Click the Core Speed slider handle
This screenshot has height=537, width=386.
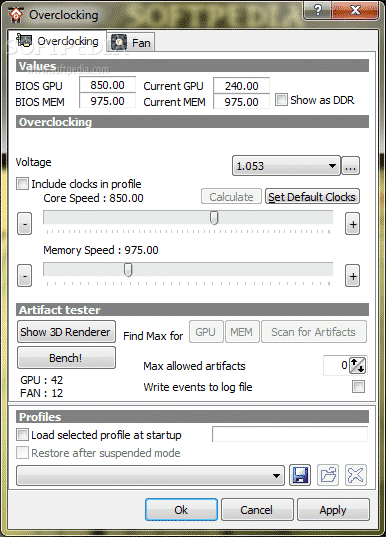click(x=214, y=218)
